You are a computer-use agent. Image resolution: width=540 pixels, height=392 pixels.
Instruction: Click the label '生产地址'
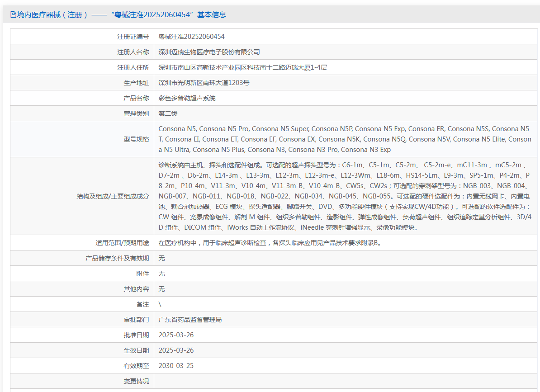pos(136,83)
